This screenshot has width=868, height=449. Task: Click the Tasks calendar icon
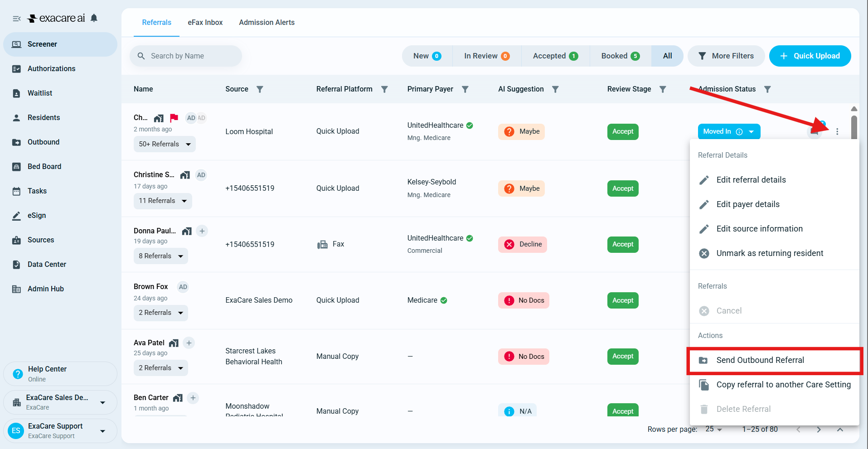tap(16, 191)
